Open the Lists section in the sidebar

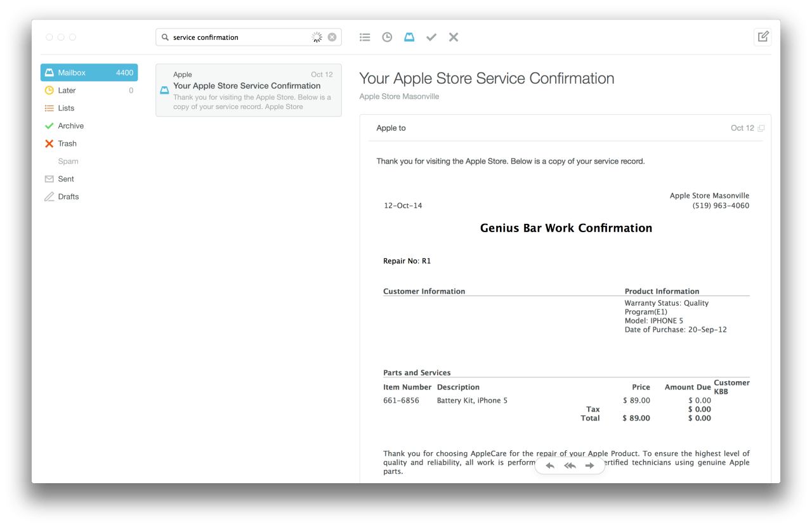(66, 108)
